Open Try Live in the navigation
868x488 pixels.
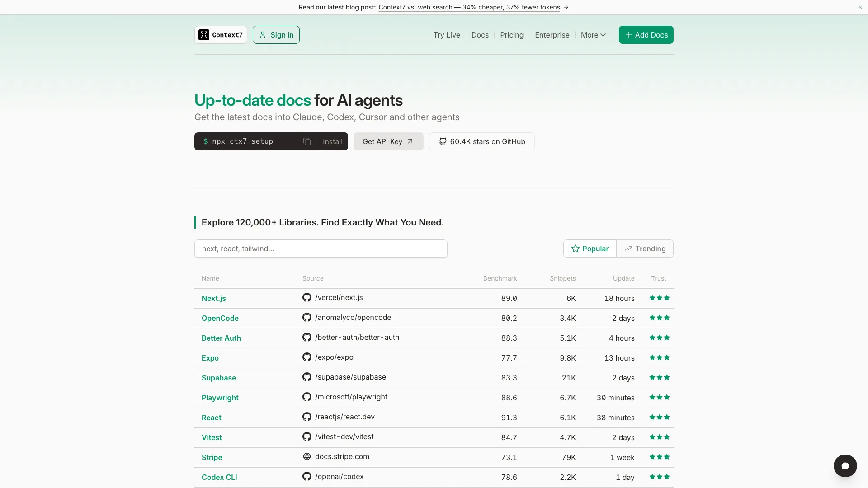click(447, 35)
